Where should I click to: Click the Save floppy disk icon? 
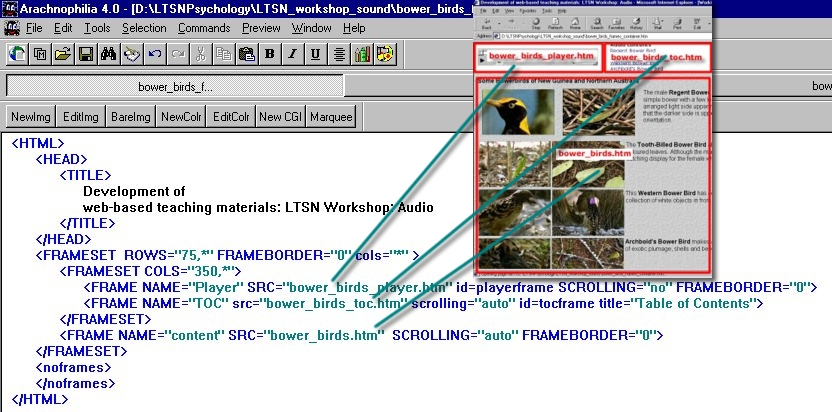[x=87, y=53]
